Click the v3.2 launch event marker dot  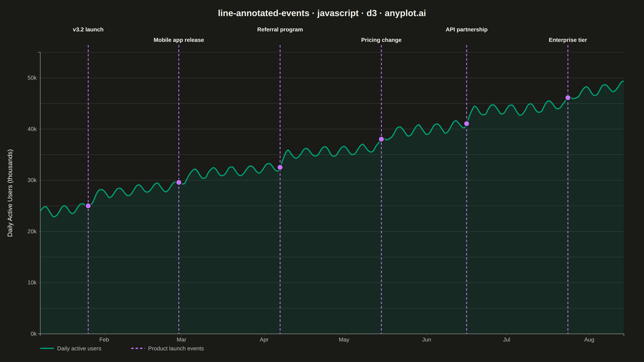88,206
